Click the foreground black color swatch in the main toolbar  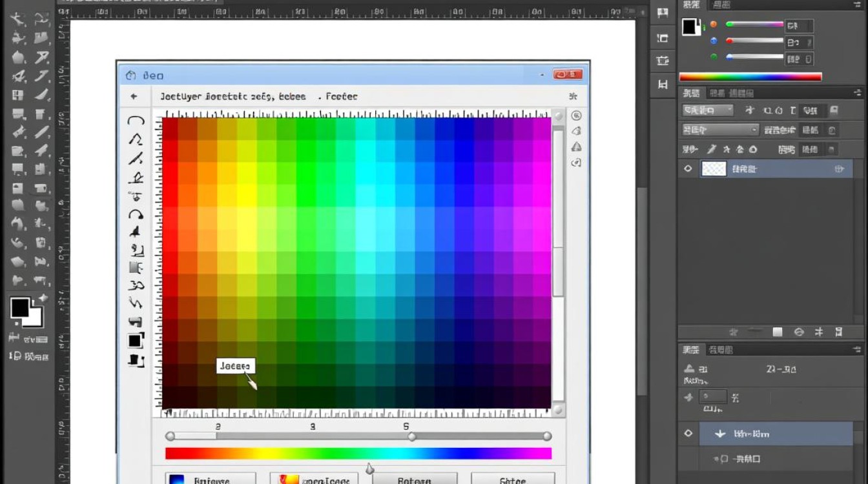tap(19, 308)
